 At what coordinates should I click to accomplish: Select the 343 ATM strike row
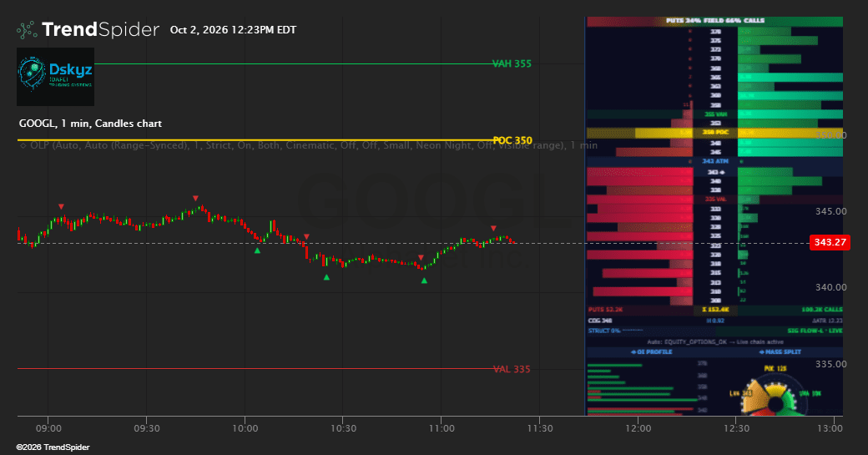pyautogui.click(x=714, y=162)
